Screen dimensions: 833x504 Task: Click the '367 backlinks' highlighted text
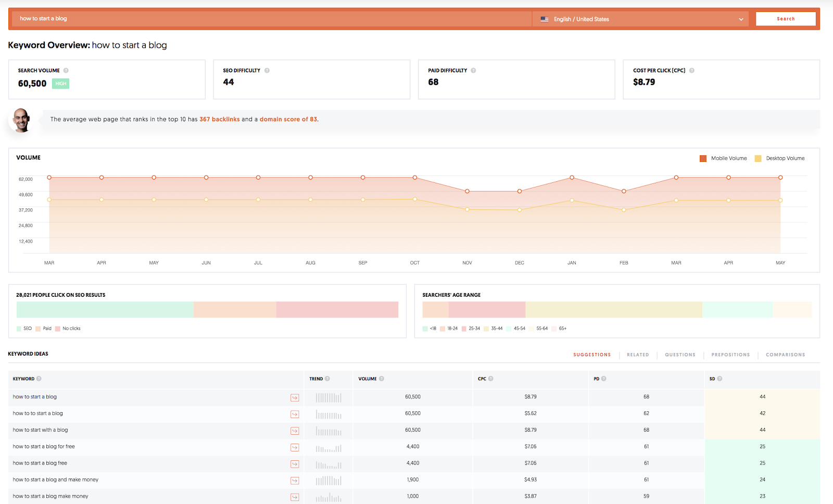[x=220, y=119]
